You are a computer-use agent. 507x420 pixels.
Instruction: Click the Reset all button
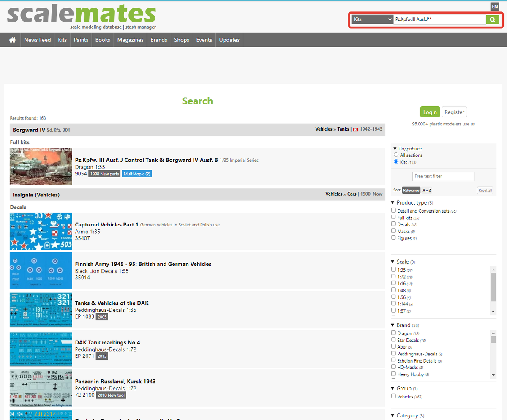[485, 190]
